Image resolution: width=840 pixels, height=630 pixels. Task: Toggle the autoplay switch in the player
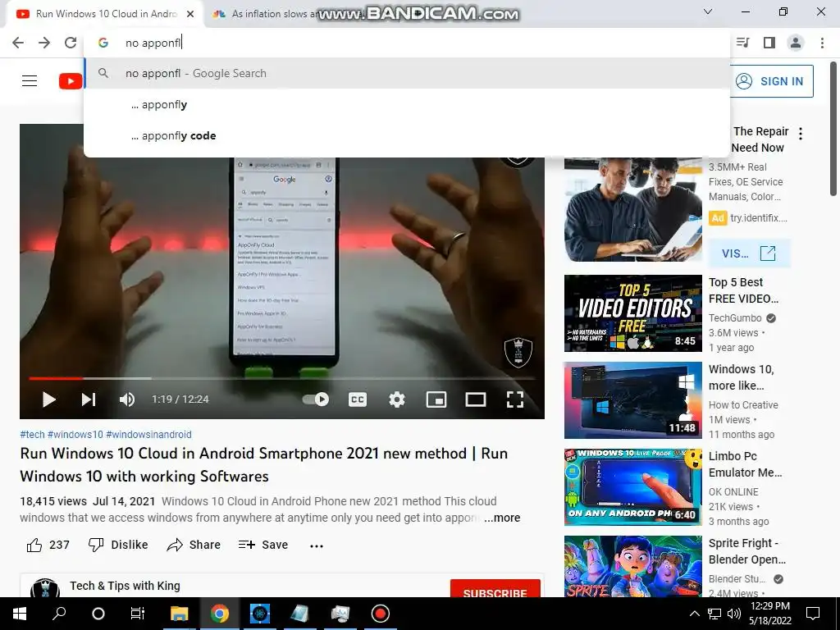click(x=316, y=399)
